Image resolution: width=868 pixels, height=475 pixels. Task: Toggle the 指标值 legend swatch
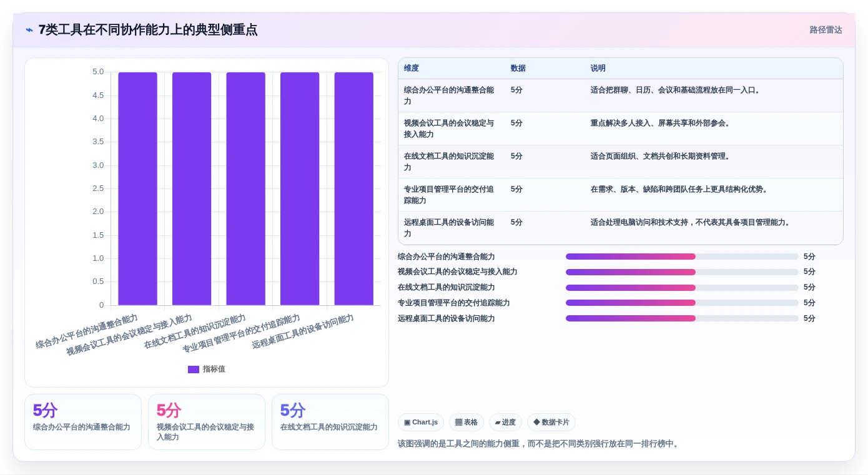click(194, 370)
